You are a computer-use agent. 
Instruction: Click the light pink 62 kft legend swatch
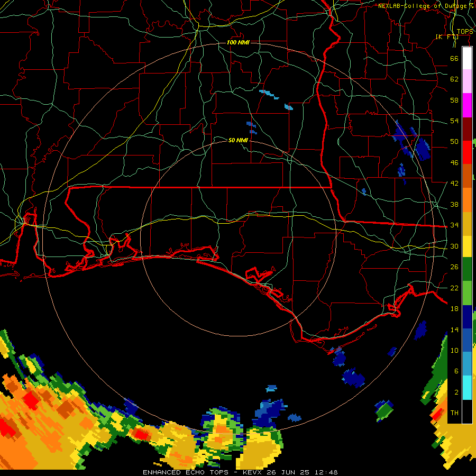click(467, 81)
